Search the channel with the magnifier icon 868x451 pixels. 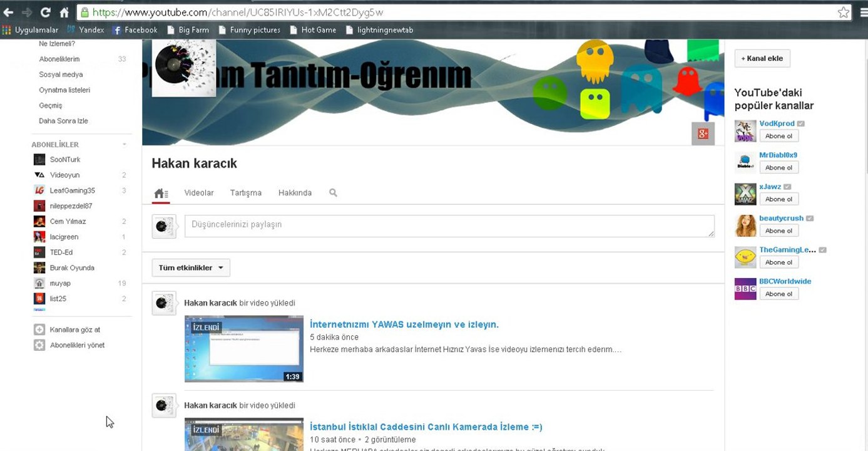coord(333,193)
